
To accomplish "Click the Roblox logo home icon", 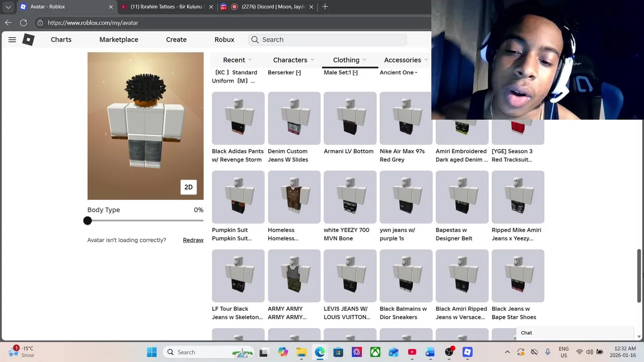I will 28,40.
